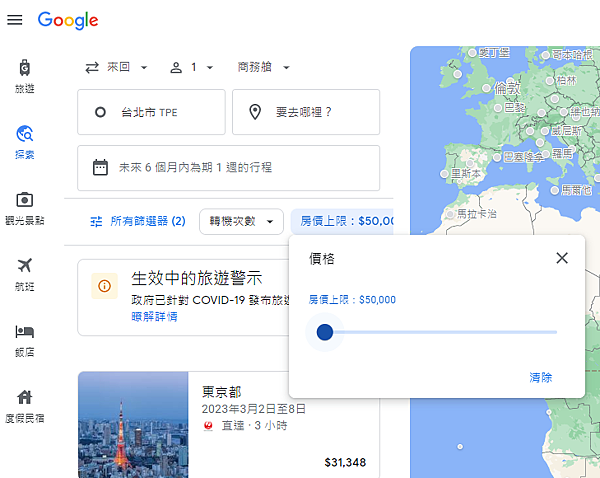600x478 pixels.
Task: Expand the 來回 round-trip dropdown
Action: tap(116, 67)
